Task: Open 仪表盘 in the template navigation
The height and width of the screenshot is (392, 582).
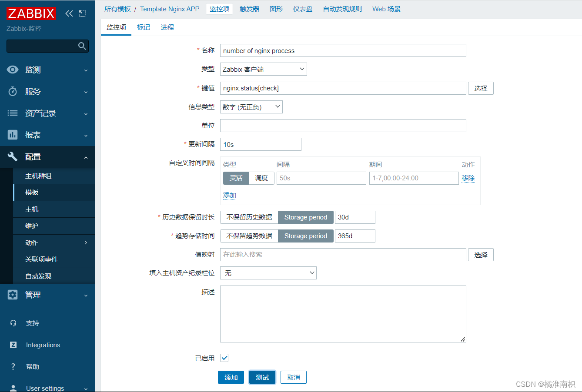Action: coord(303,9)
